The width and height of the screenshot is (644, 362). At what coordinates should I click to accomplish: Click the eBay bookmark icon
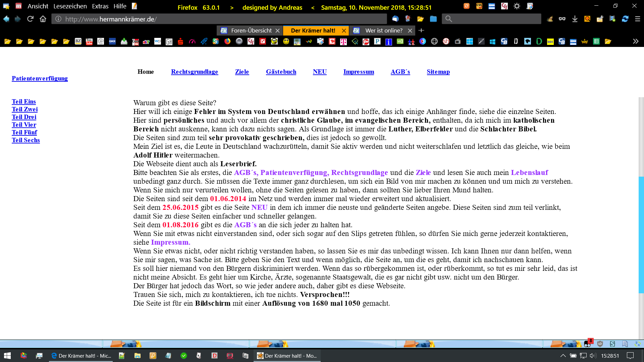pyautogui.click(x=146, y=42)
